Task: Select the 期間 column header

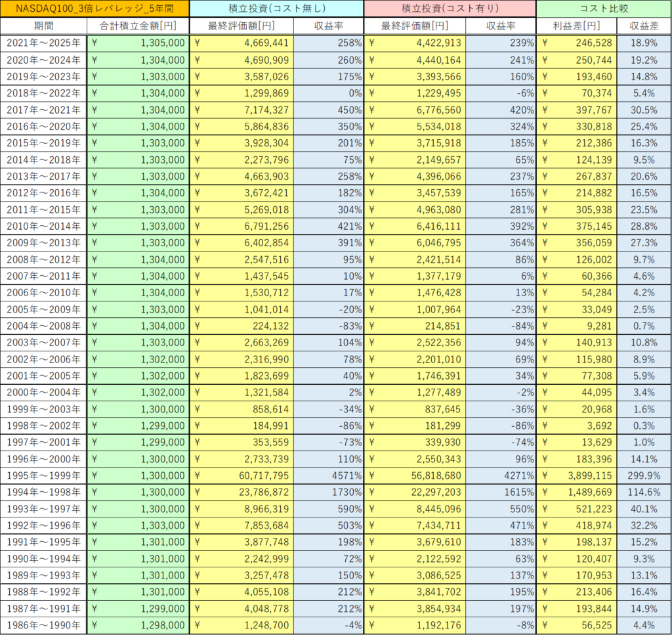Action: 43,26
